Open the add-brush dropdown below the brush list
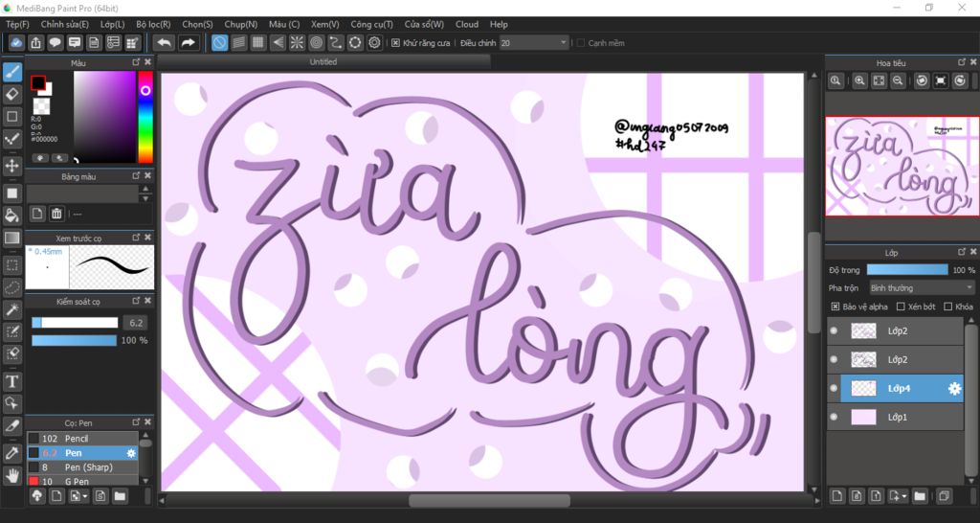The image size is (980, 523). (78, 496)
